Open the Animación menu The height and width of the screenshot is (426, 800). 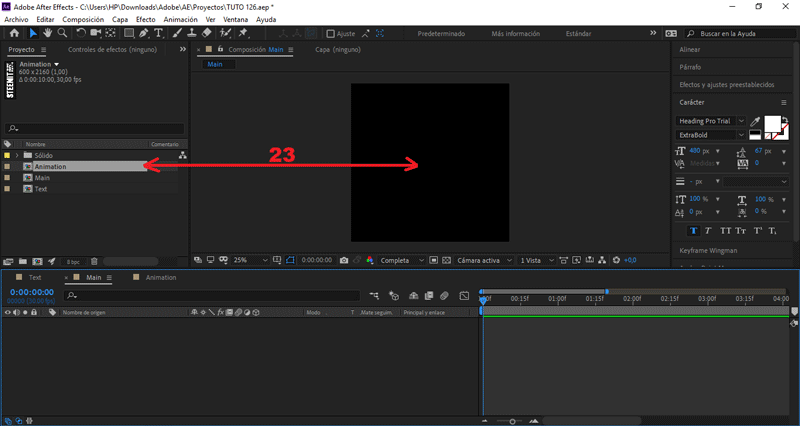(180, 19)
